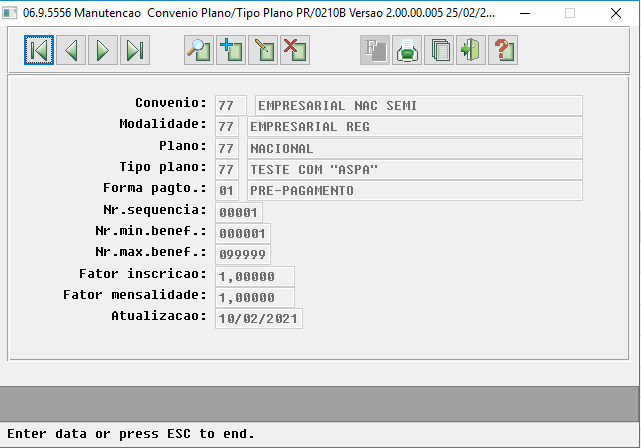Click the Fator inscricao: label
The width and height of the screenshot is (641, 448).
pyautogui.click(x=143, y=273)
